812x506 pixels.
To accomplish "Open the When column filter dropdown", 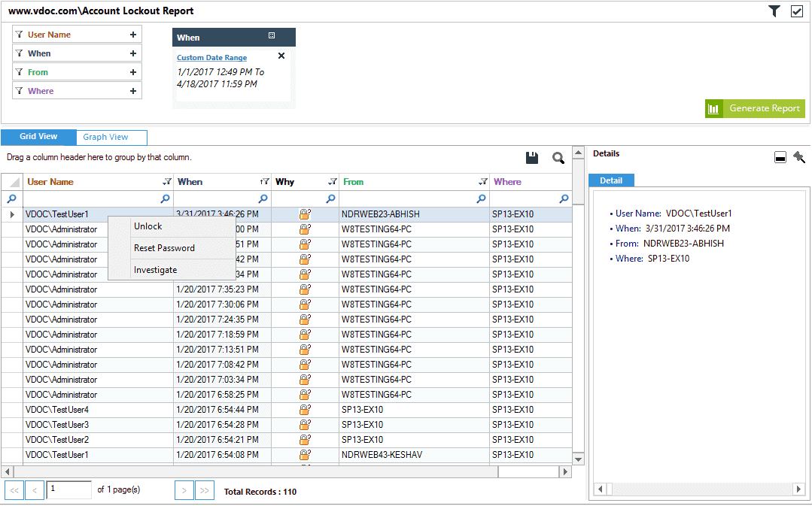I will [265, 182].
